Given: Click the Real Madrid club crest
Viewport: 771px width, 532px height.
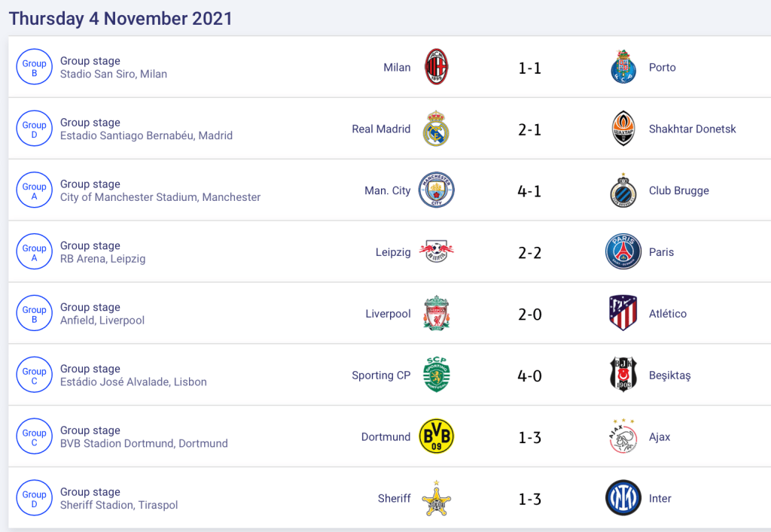Looking at the screenshot, I should [437, 129].
